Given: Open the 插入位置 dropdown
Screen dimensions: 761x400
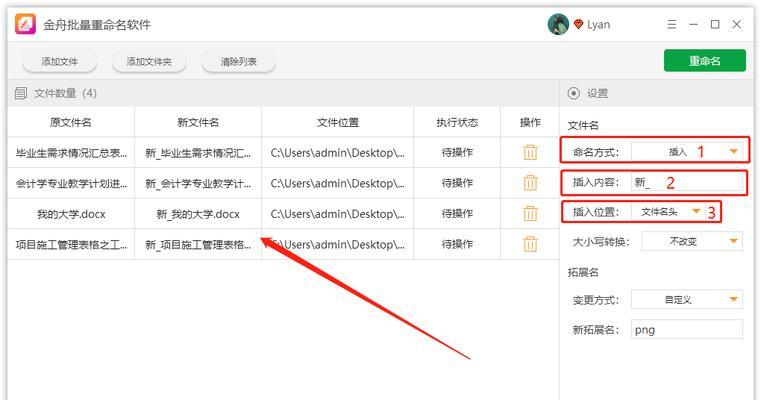Looking at the screenshot, I should [x=668, y=212].
